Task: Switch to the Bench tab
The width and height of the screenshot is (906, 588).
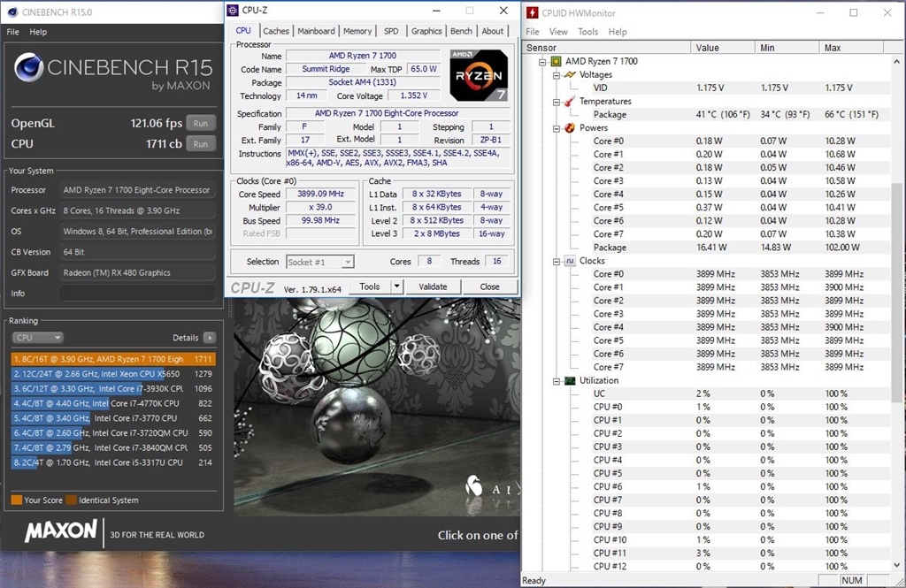Action: pos(461,31)
